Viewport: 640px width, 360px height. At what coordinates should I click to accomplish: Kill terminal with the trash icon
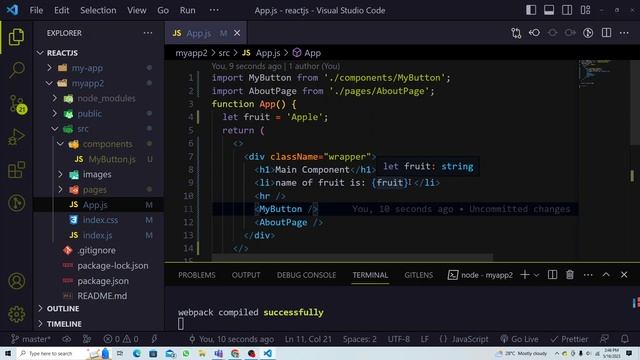pos(570,275)
